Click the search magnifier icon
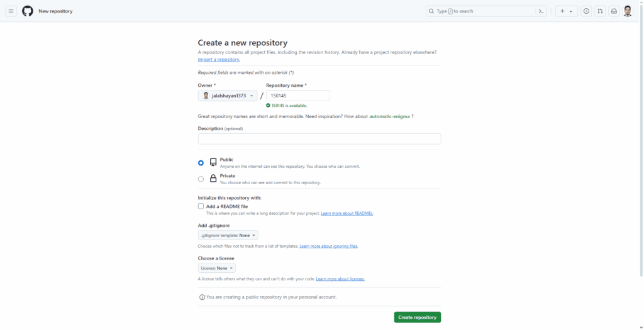Viewport: 644px width, 330px height. pyautogui.click(x=431, y=11)
